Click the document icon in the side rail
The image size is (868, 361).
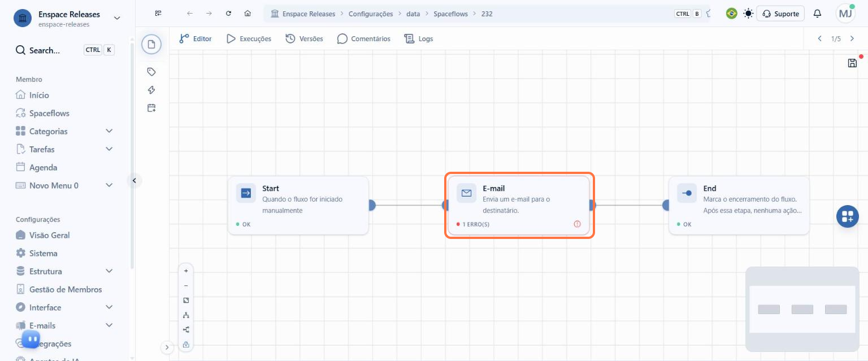point(151,44)
